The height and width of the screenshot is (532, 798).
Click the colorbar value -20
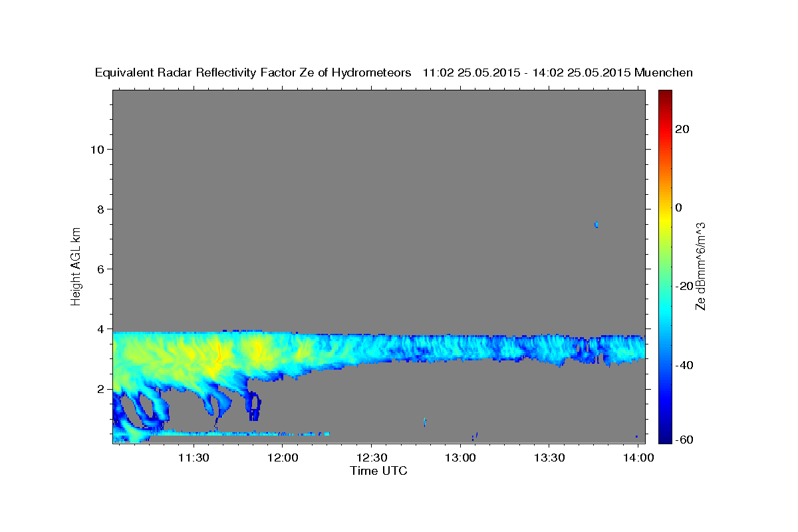click(683, 286)
